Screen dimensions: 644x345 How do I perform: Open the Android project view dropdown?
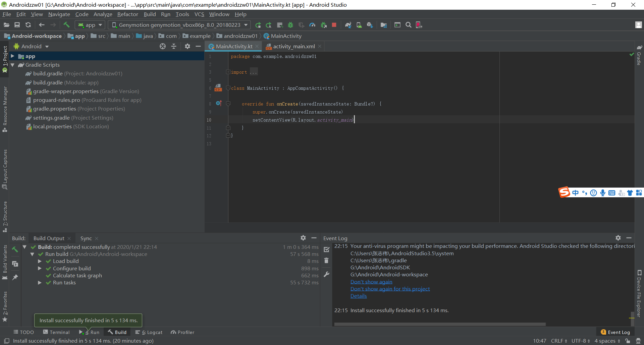pyautogui.click(x=32, y=46)
